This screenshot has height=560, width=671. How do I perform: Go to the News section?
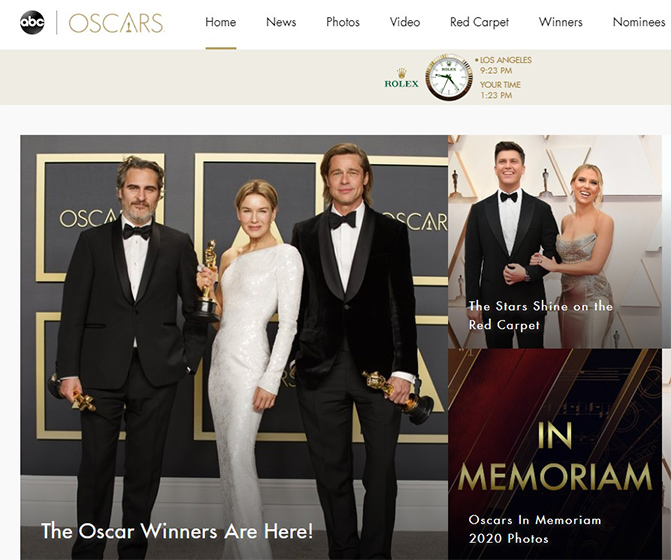281,22
